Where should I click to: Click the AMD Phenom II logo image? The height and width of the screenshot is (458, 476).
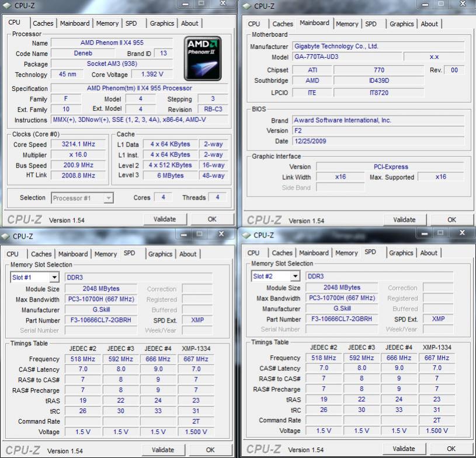point(203,58)
